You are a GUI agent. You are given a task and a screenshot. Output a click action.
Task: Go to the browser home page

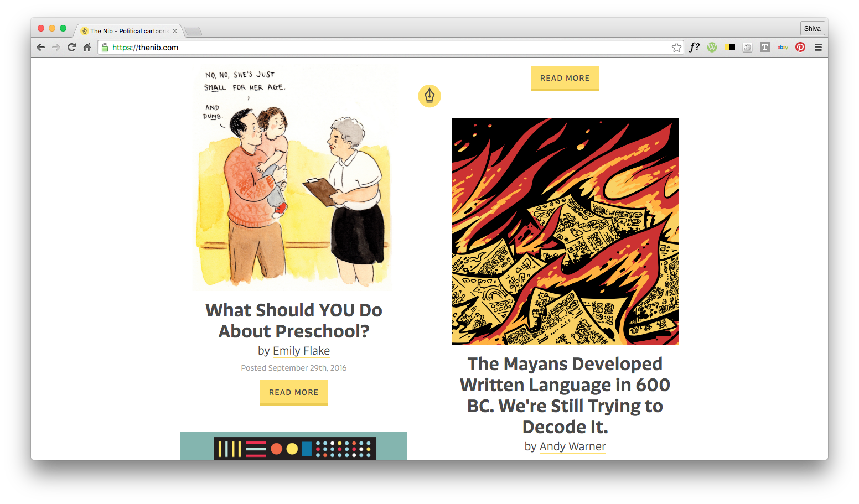pos(87,48)
